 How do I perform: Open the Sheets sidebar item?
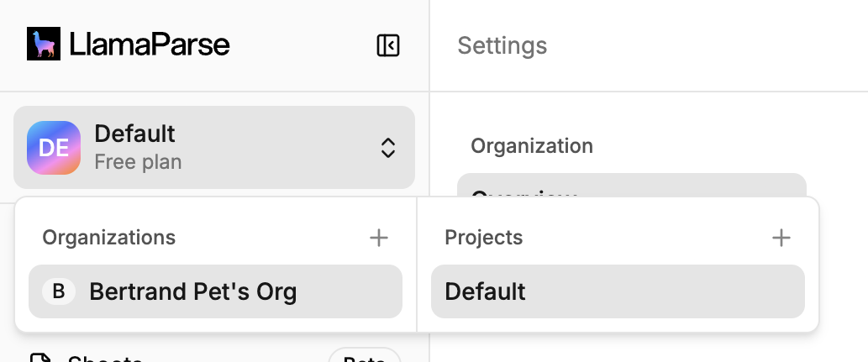pos(105,359)
